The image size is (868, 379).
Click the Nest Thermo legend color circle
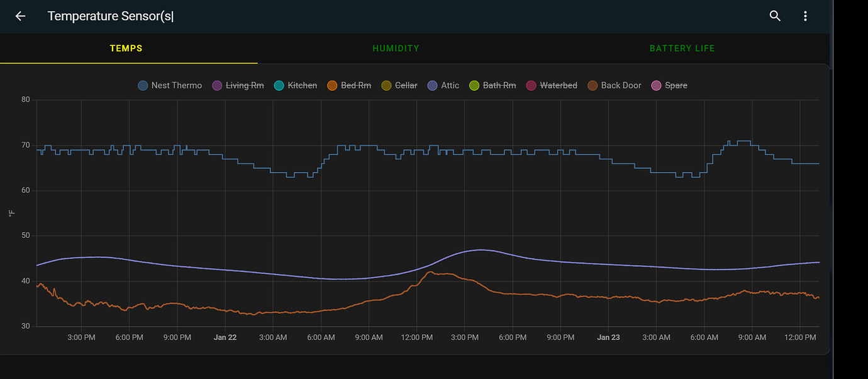[x=142, y=85]
